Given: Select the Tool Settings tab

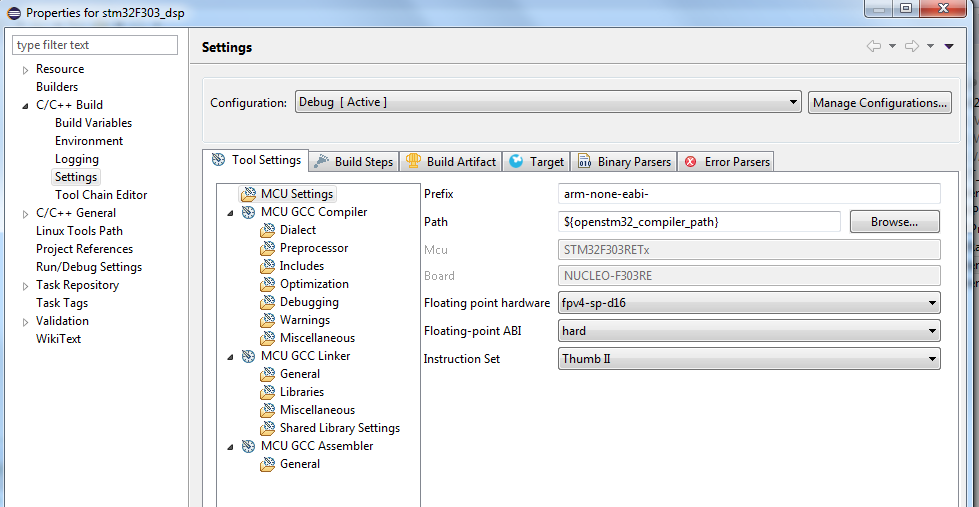Looking at the screenshot, I should tap(256, 160).
